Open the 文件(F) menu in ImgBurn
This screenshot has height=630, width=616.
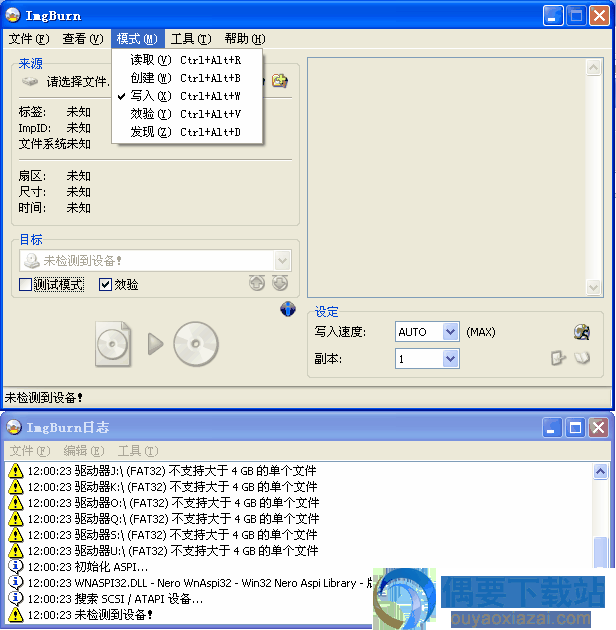coord(29,39)
